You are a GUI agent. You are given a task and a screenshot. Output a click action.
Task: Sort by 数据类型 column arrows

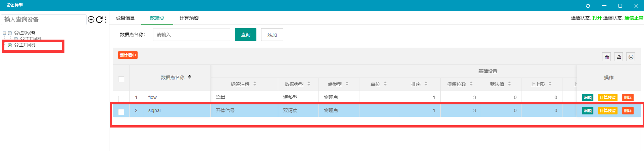point(309,84)
